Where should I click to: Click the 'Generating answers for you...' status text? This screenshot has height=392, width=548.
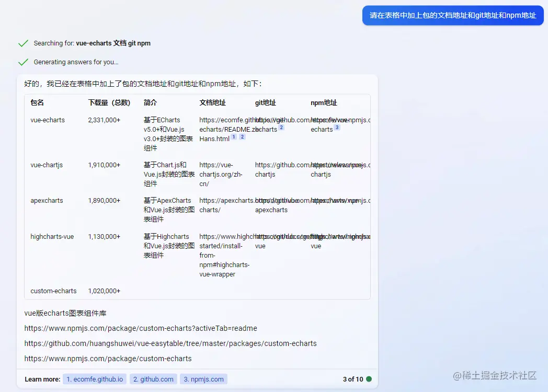76,62
